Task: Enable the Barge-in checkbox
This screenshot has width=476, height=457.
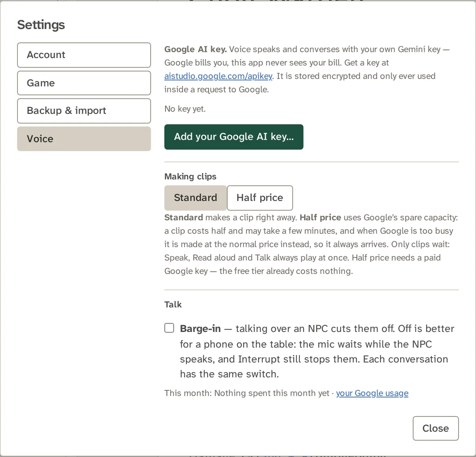Action: [x=169, y=328]
